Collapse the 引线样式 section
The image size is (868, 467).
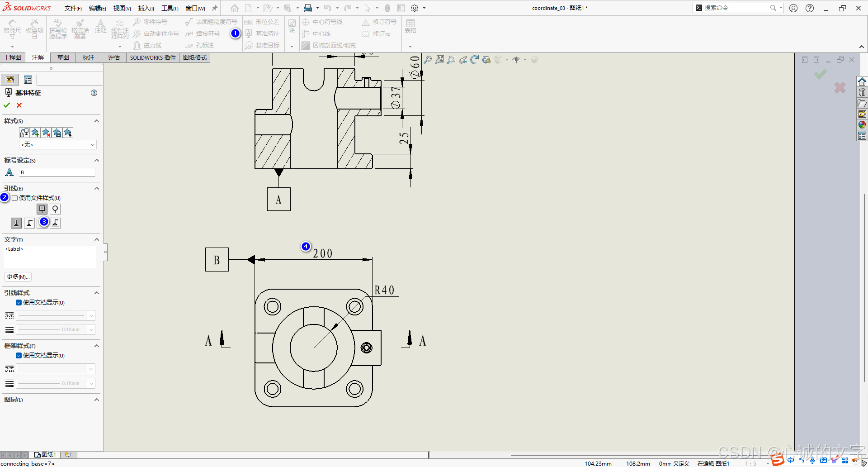pos(96,293)
